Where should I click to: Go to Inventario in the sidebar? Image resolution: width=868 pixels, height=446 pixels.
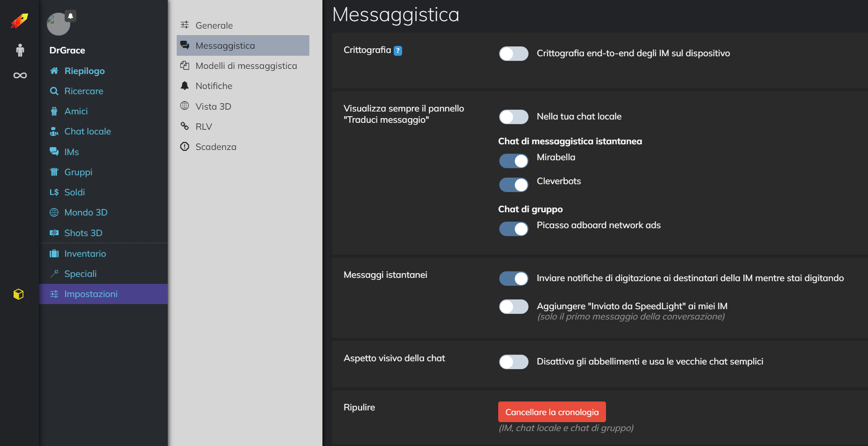85,253
